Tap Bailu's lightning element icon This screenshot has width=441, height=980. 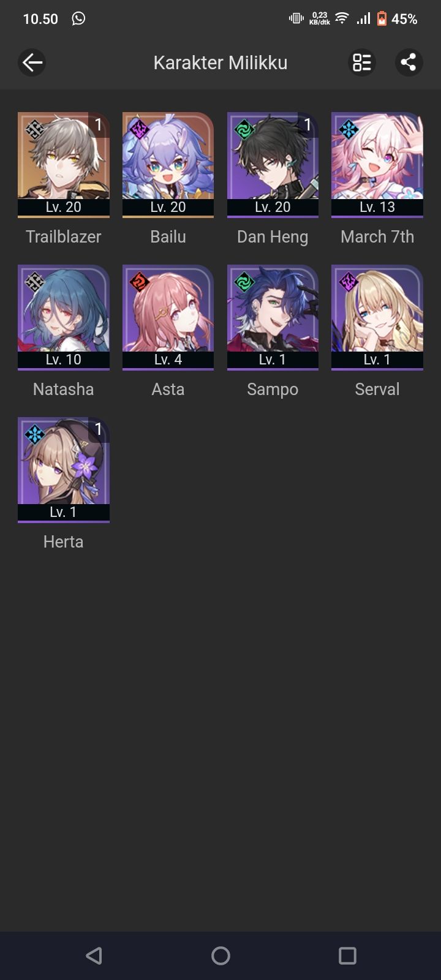tap(139, 129)
